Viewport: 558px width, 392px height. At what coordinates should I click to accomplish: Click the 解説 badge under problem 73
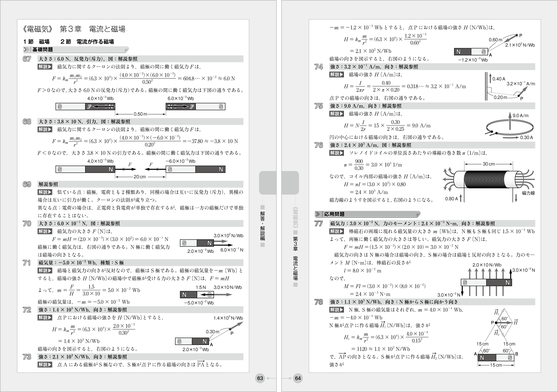click(45, 365)
